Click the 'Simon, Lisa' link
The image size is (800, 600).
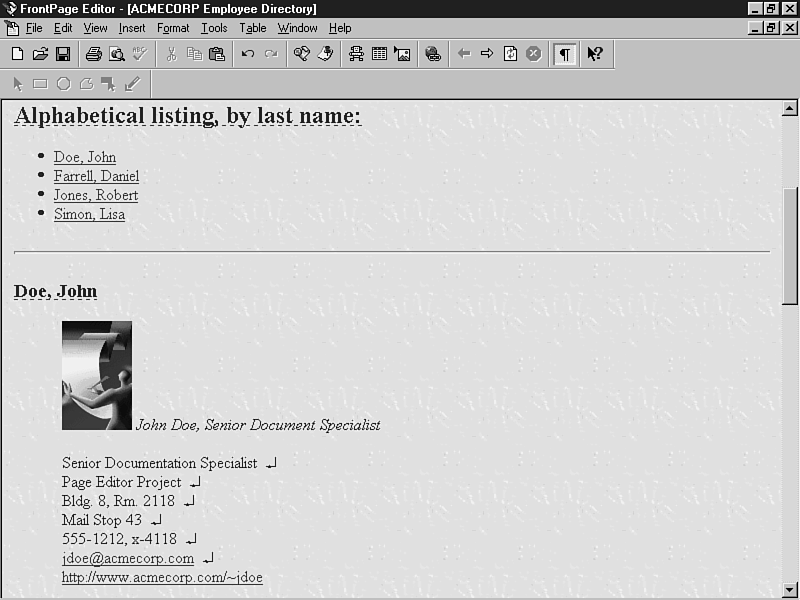89,214
